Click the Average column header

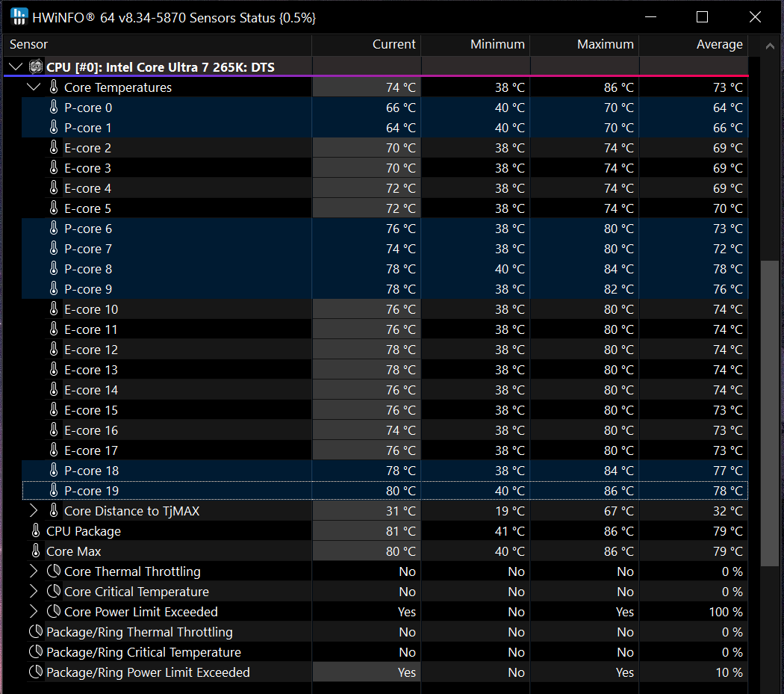694,45
